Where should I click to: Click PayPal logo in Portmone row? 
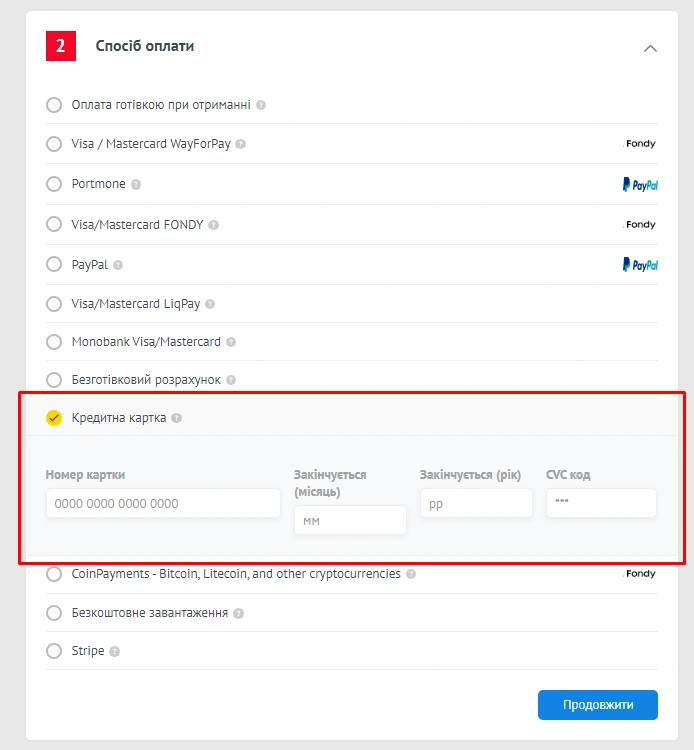click(x=639, y=185)
